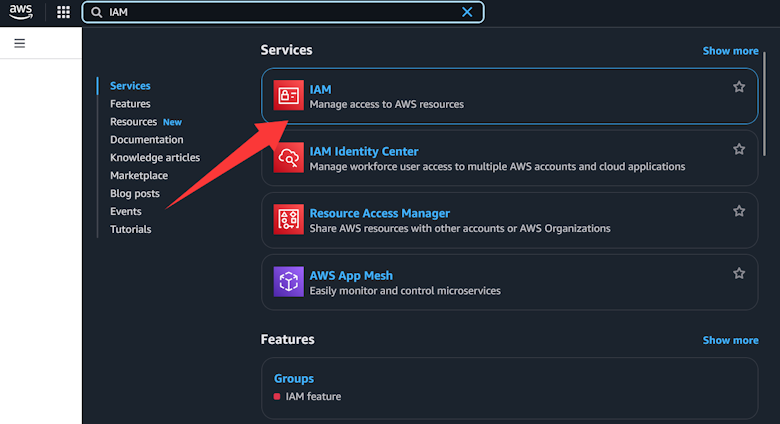Image resolution: width=780 pixels, height=424 pixels.
Task: Toggle the AWS App Mesh favorite star
Action: pyautogui.click(x=739, y=273)
